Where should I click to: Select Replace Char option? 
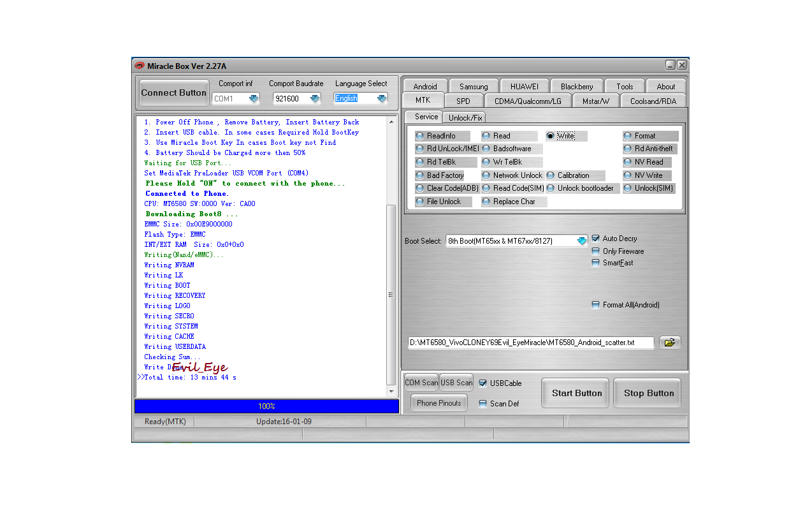[x=514, y=202]
